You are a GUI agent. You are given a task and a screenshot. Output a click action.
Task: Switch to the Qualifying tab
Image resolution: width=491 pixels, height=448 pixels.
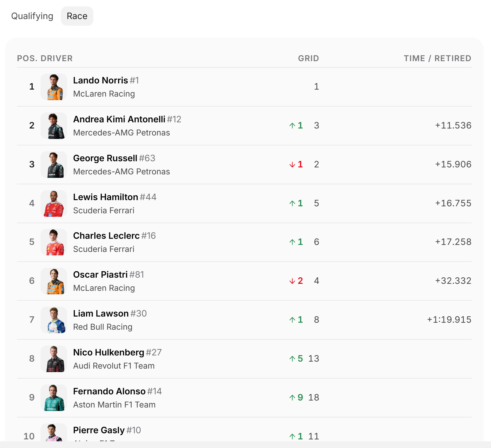(x=32, y=16)
